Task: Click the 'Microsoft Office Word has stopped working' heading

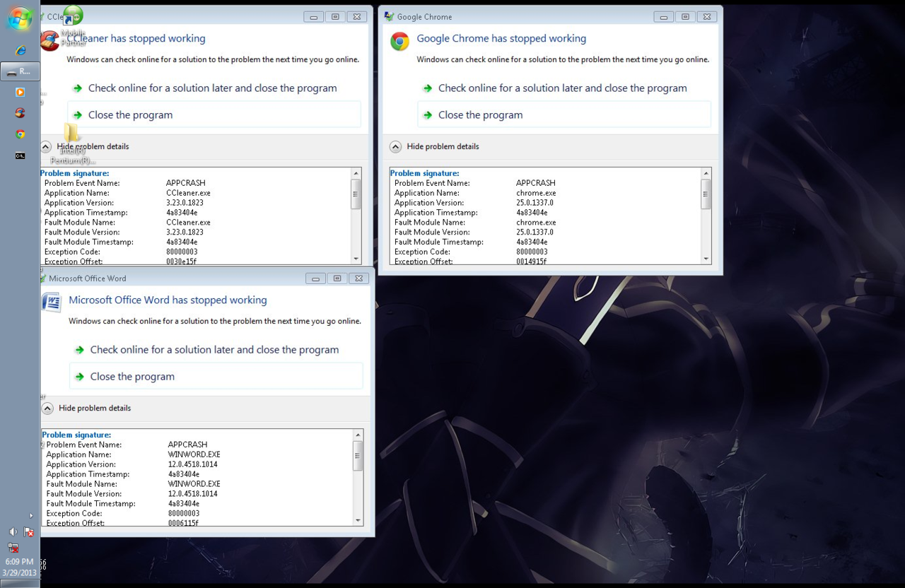Action: 168,300
